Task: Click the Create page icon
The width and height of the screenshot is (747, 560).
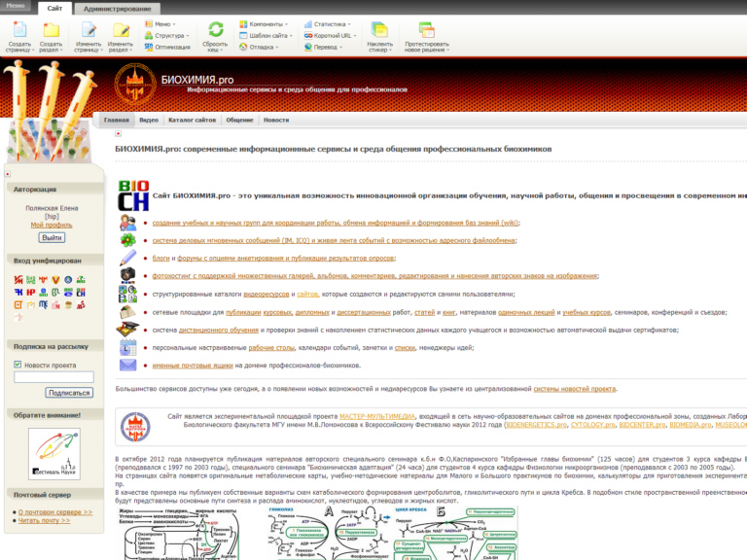Action: point(19,29)
